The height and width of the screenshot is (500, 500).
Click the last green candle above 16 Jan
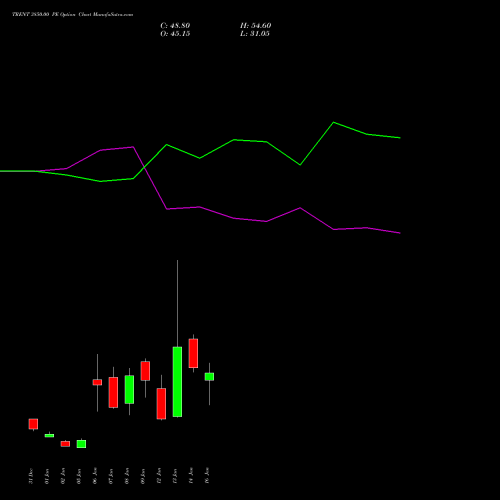click(x=209, y=377)
